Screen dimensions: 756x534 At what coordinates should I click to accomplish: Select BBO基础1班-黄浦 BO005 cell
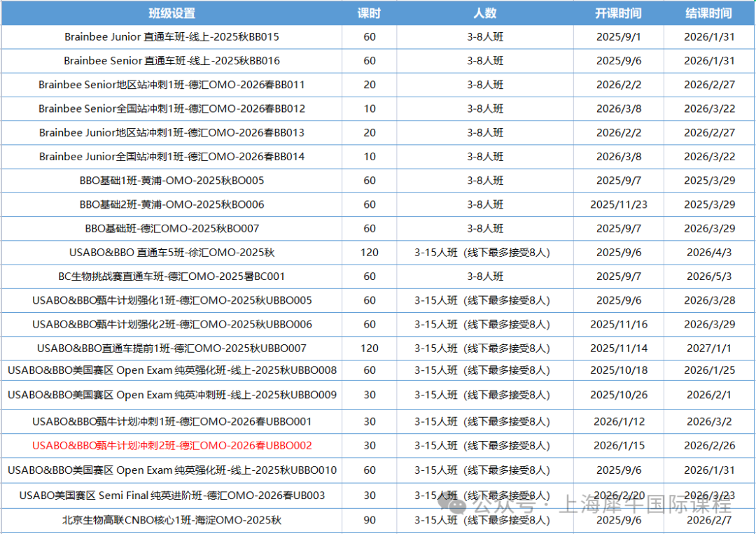(x=171, y=181)
